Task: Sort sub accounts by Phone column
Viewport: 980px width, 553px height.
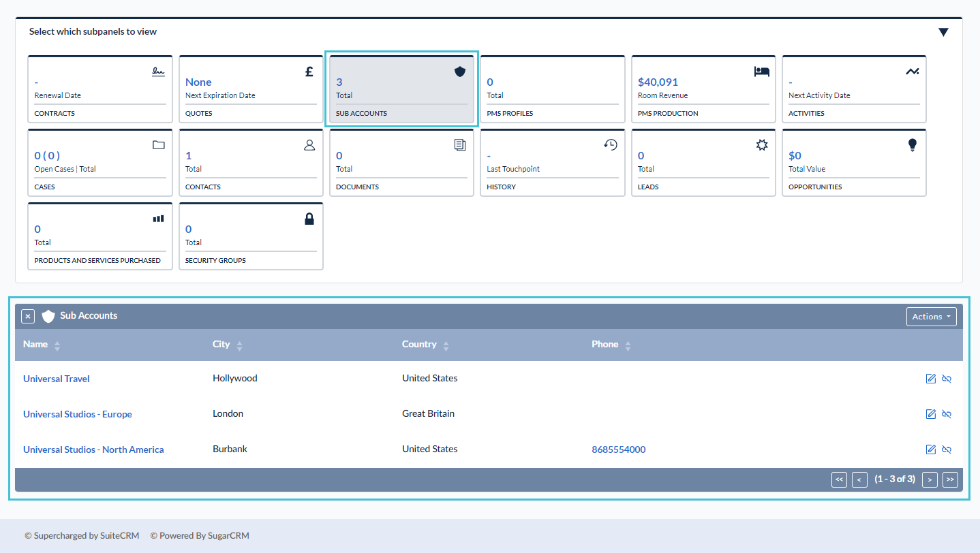Action: pyautogui.click(x=628, y=346)
